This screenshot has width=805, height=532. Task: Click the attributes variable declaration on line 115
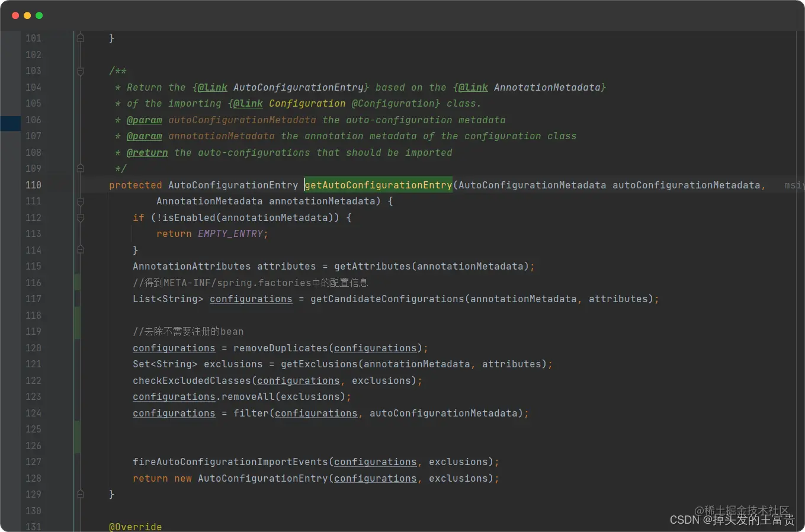(287, 267)
